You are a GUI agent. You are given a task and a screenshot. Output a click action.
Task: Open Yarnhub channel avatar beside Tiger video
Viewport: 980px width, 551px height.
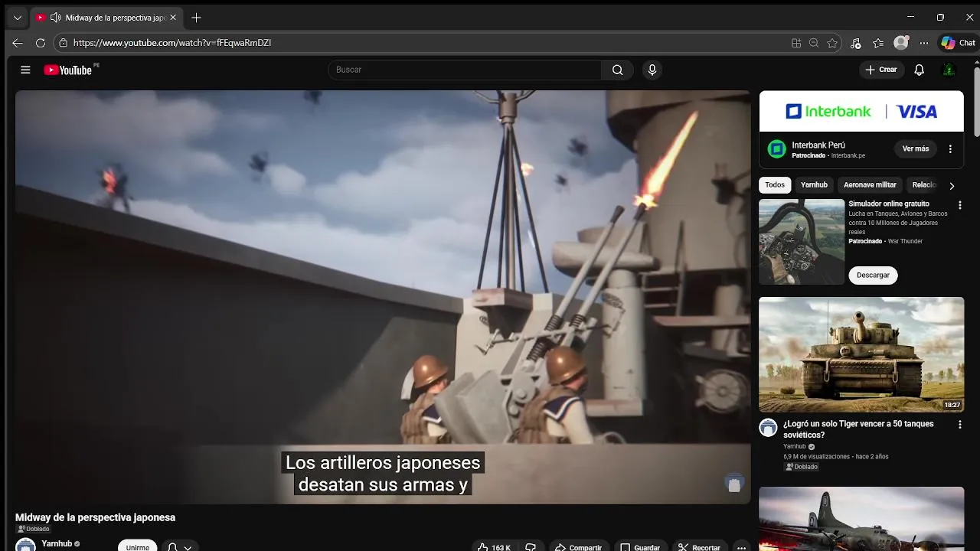click(768, 428)
